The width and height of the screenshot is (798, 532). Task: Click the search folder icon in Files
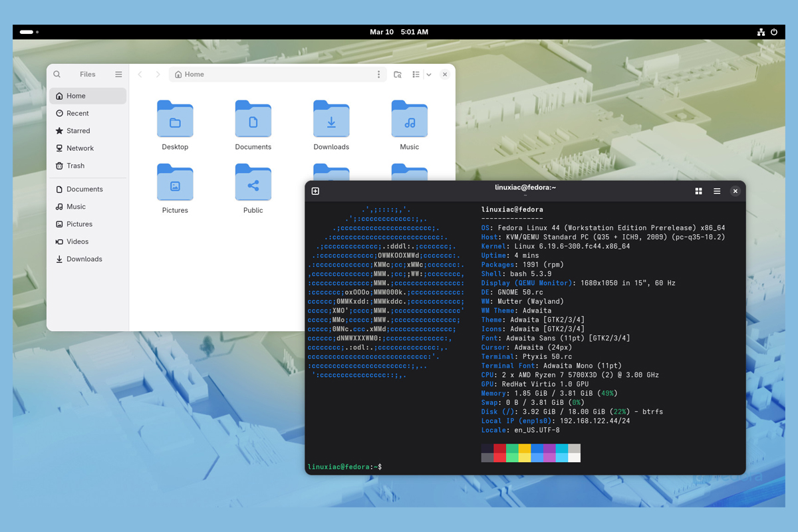click(398, 74)
